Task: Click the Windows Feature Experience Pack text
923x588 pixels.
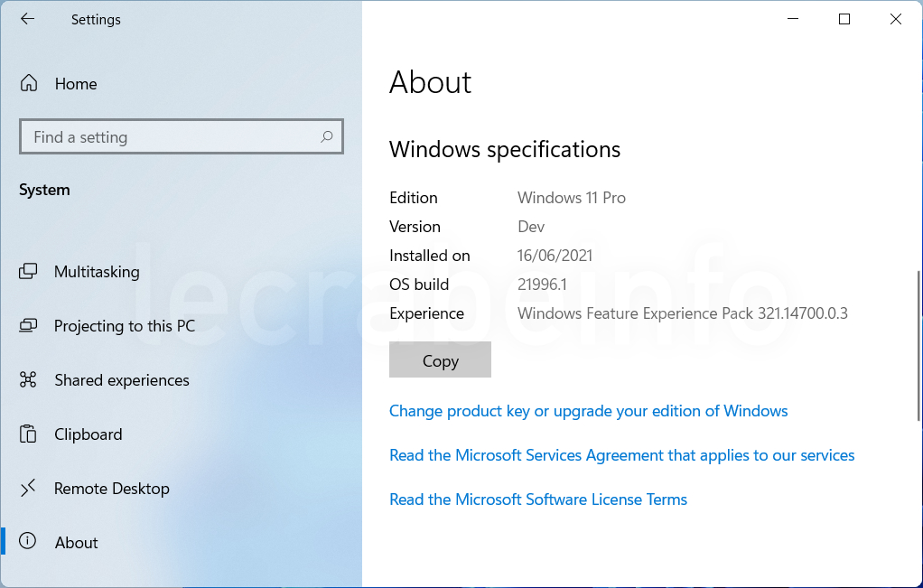Action: click(682, 313)
